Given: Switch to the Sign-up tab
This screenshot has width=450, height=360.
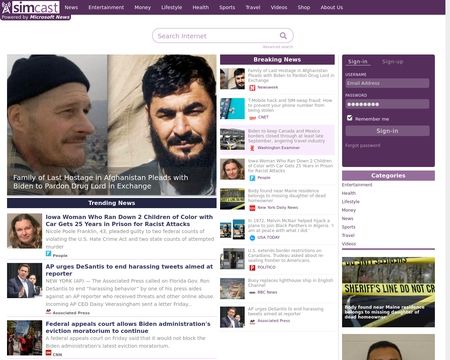Looking at the screenshot, I should 392,62.
